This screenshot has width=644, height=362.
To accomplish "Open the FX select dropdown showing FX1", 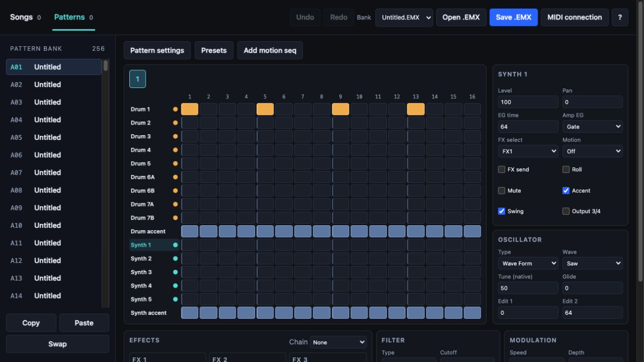I will [528, 152].
